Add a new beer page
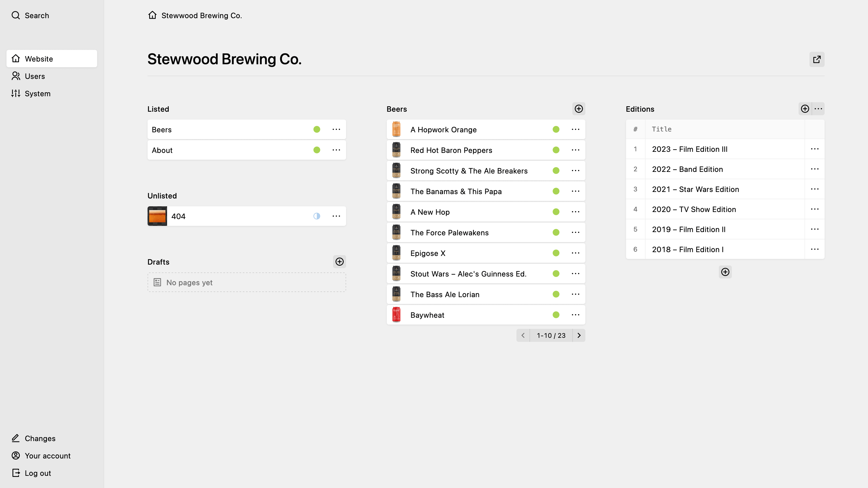The image size is (868, 488). pyautogui.click(x=579, y=109)
